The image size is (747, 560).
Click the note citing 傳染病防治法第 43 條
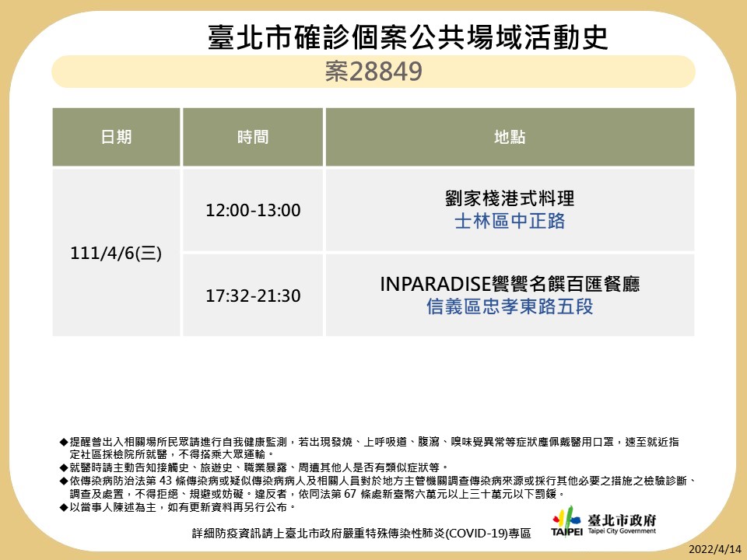coord(379,487)
